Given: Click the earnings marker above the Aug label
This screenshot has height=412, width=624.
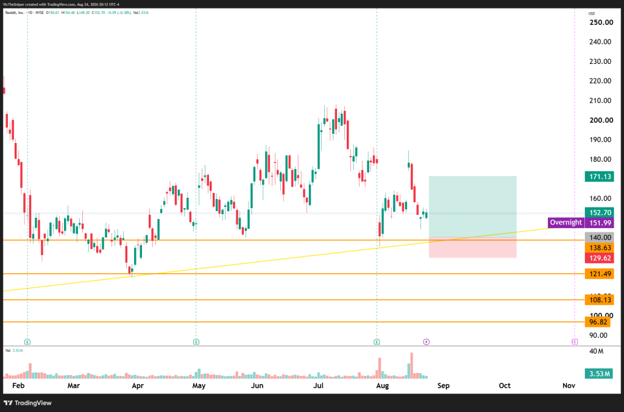Looking at the screenshot, I should 377,342.
